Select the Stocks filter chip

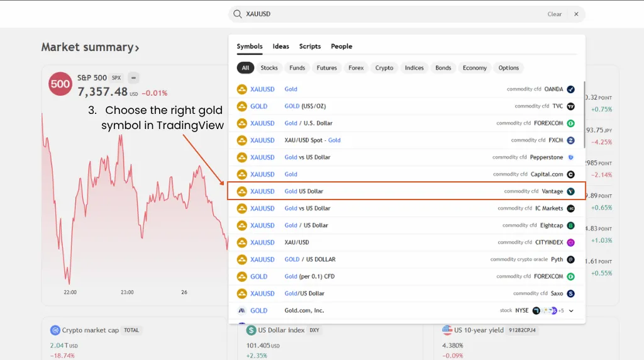click(x=269, y=68)
